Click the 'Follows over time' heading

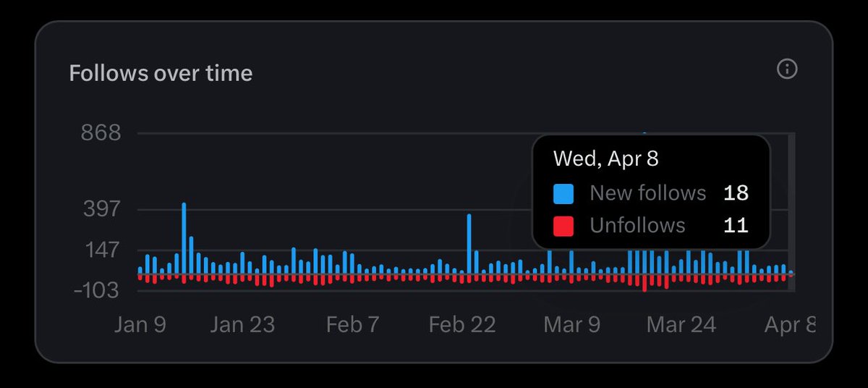point(161,73)
